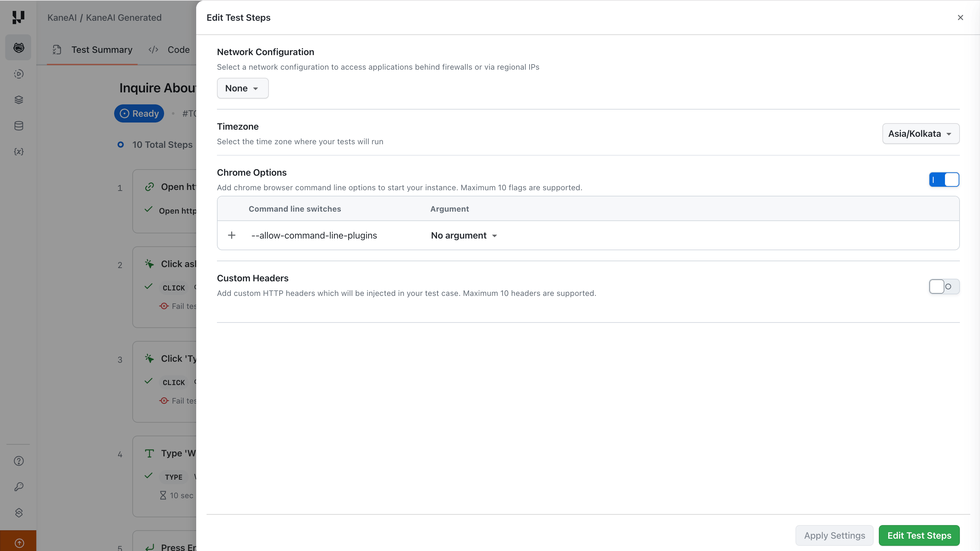
Task: Click the orange upgrade arrow icon
Action: (18, 543)
